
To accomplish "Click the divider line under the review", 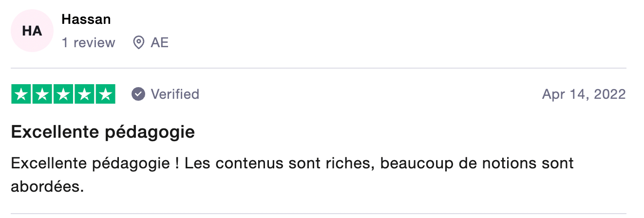I will point(319,214).
